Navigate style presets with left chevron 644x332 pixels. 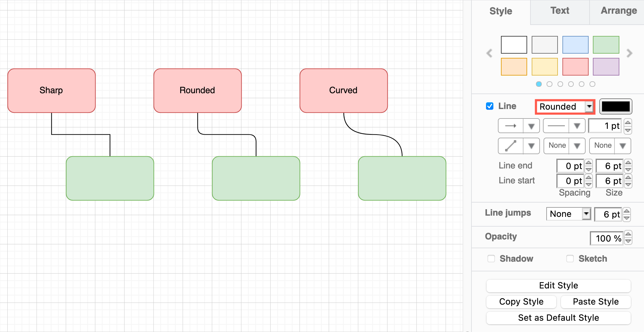pos(489,53)
